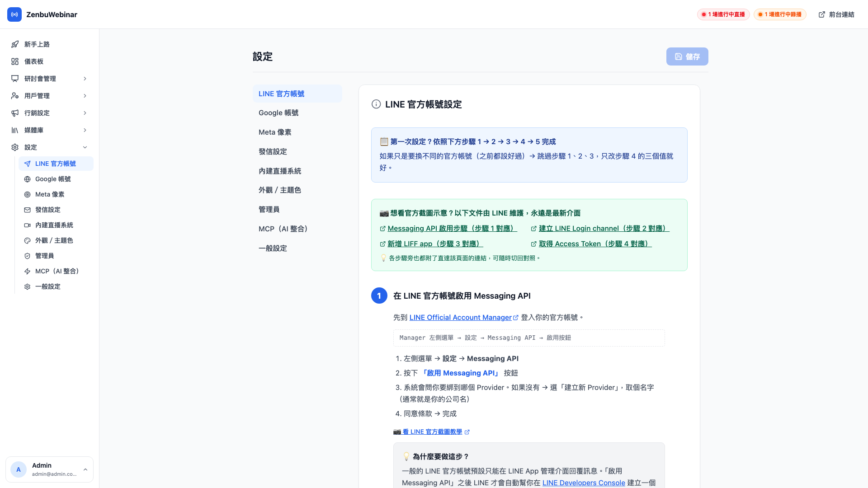This screenshot has height=488, width=868.
Task: Open Messaging API 啟用步驟（步驟 1 對應） link
Action: (x=452, y=229)
